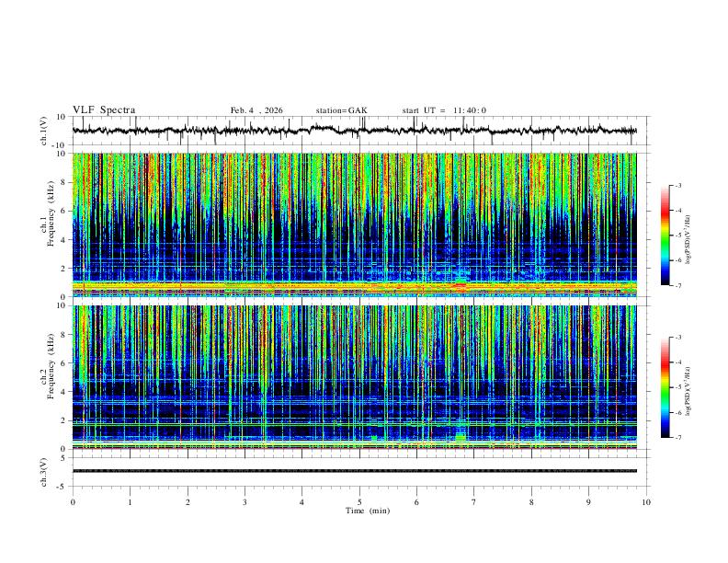Click the "-5" tick on ch.3 voltage axis

tap(63, 487)
